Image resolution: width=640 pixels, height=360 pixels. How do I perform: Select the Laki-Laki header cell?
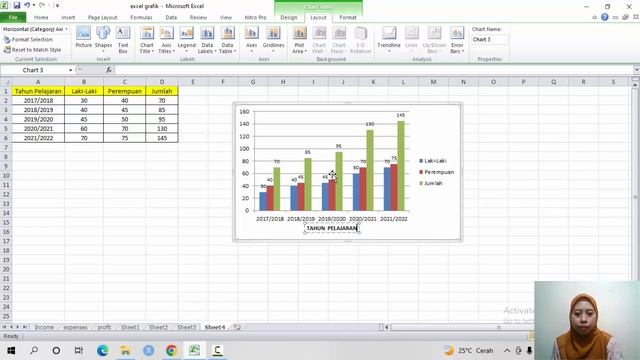coord(84,91)
